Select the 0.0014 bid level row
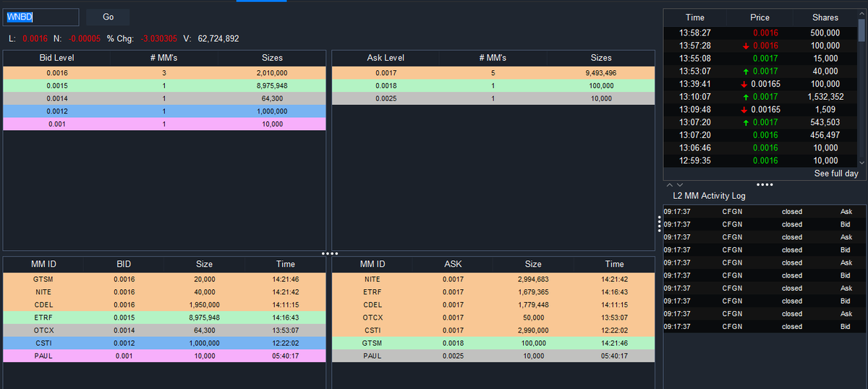Viewport: 868px width, 389px height. tap(165, 98)
